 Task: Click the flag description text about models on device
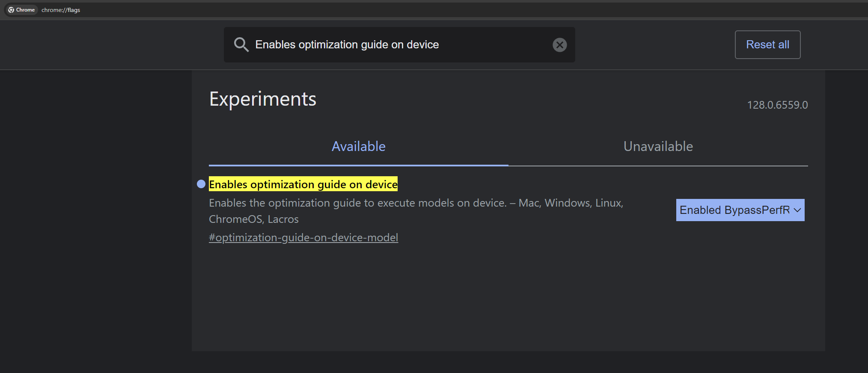pyautogui.click(x=416, y=211)
